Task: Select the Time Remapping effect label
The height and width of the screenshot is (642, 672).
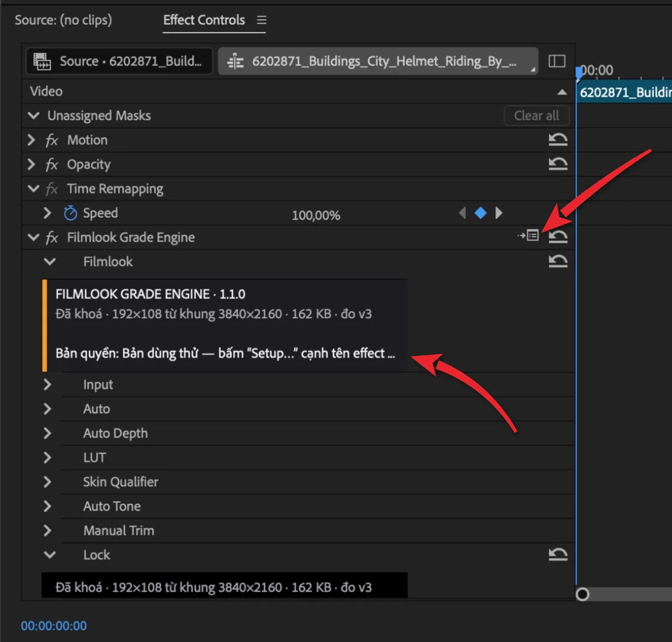Action: pyautogui.click(x=115, y=189)
